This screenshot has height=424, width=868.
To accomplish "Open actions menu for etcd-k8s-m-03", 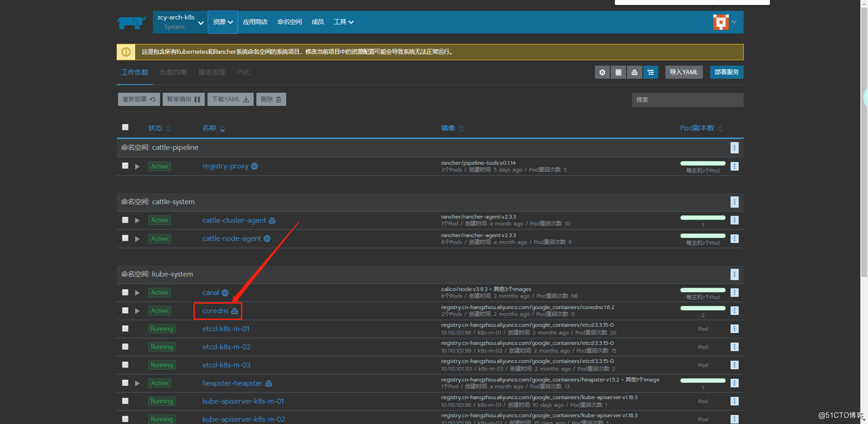I will point(735,365).
